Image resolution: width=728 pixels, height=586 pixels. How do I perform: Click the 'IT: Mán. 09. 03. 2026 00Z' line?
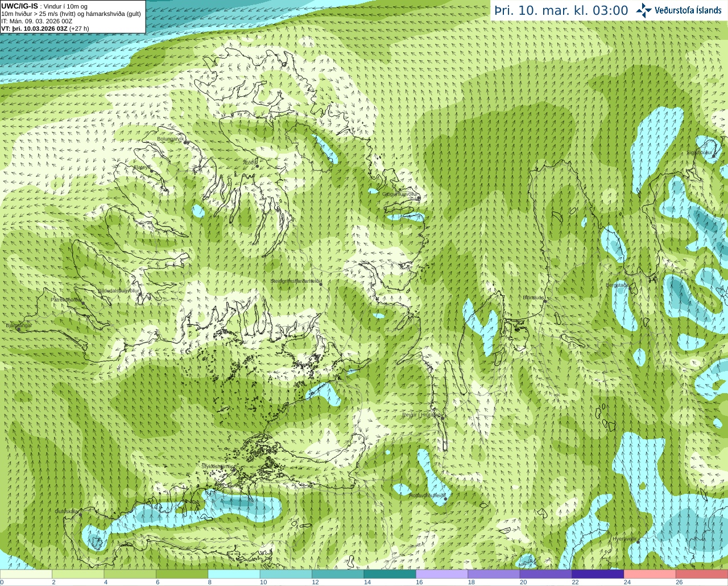pyautogui.click(x=37, y=20)
